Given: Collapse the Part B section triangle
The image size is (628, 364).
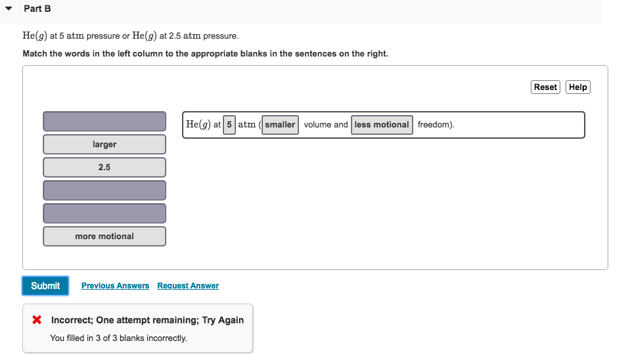Looking at the screenshot, I should (x=9, y=9).
